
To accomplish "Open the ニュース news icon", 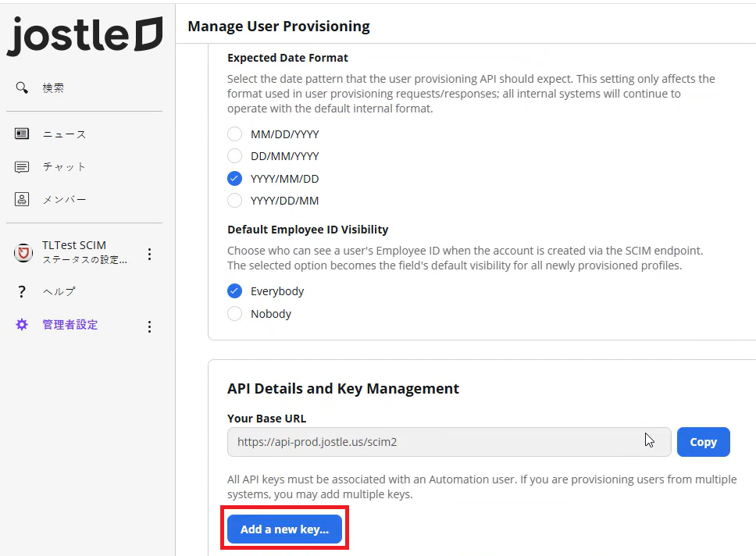I will 22,134.
